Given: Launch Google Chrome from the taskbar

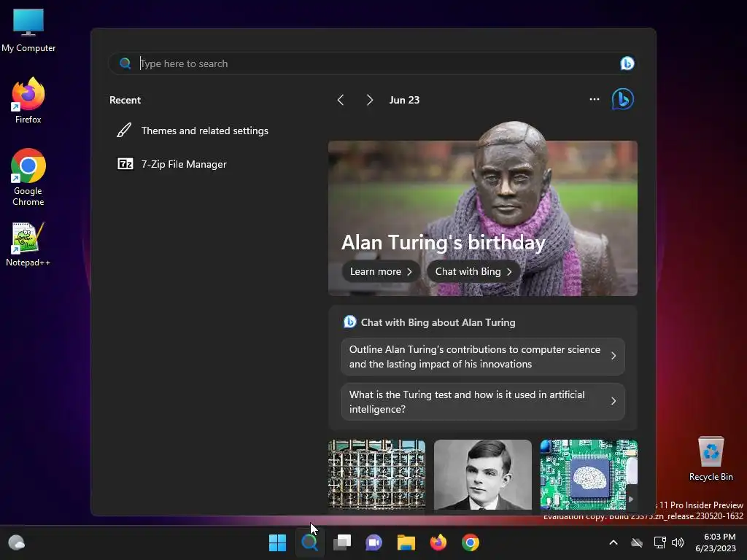Looking at the screenshot, I should pos(471,542).
